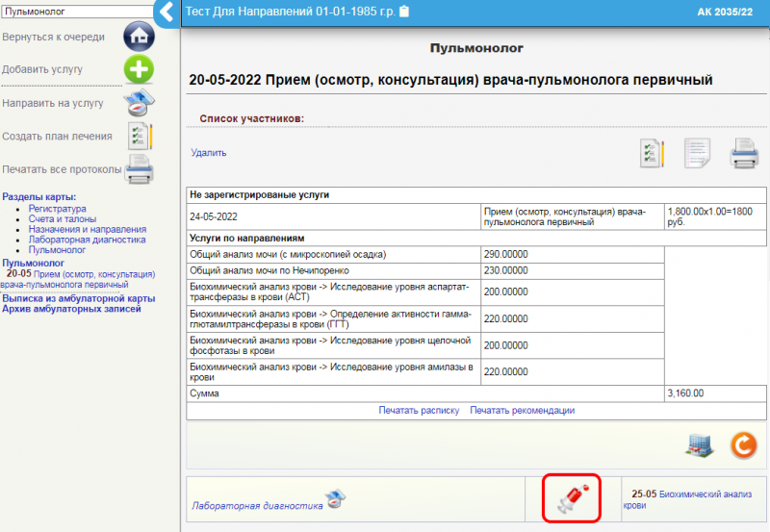Click the highlighted syringe icon
The image size is (770, 532).
click(x=572, y=498)
